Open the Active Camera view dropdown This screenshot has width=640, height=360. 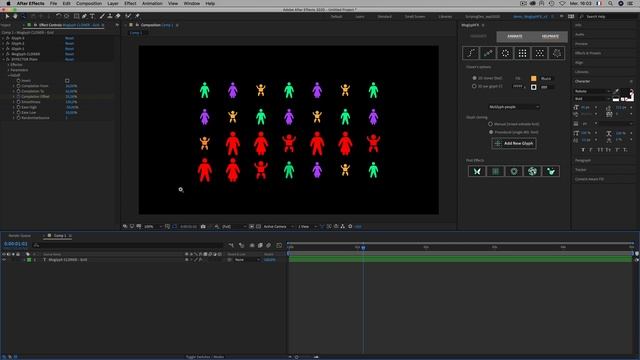(x=278, y=227)
